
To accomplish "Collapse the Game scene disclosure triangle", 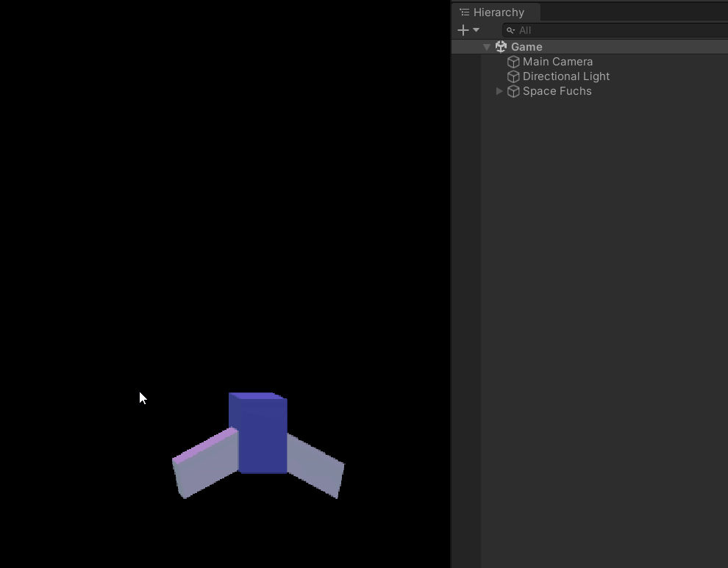I will pos(487,46).
